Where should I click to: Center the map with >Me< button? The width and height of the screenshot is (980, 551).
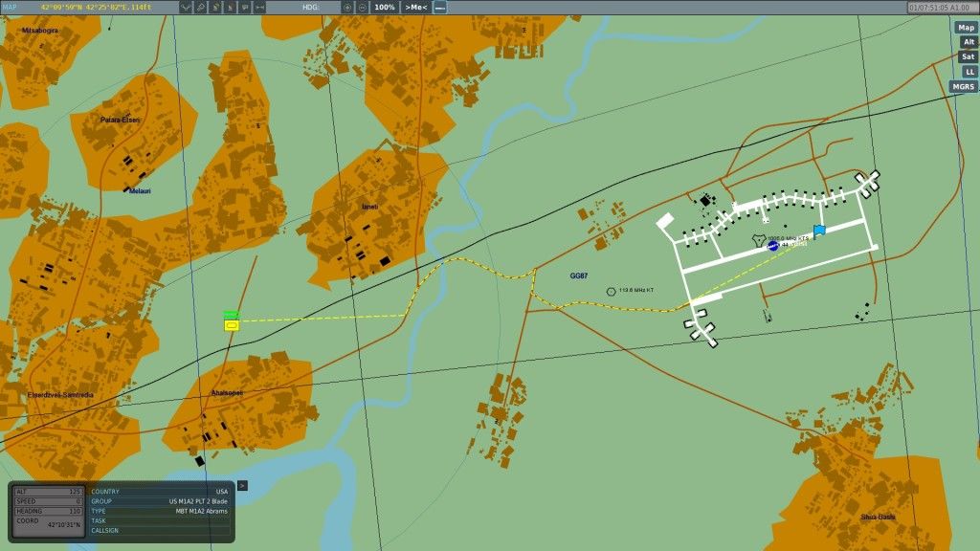(x=415, y=7)
